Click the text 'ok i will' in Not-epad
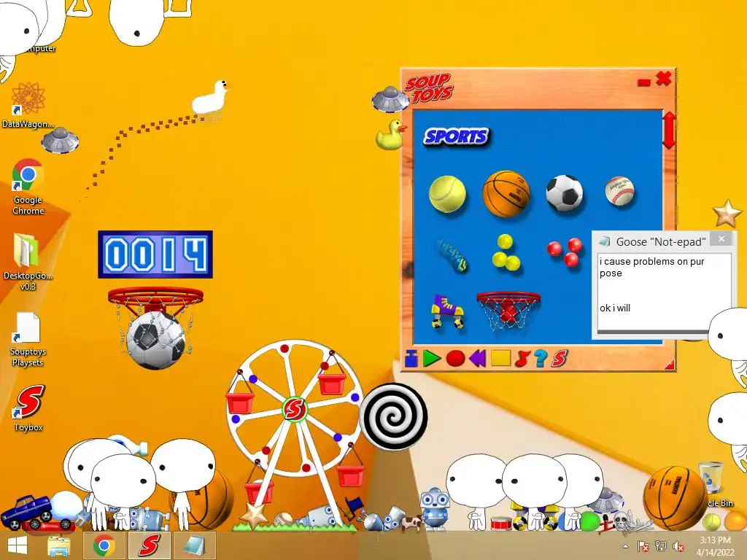Viewport: 747px width, 560px height. 614,308
